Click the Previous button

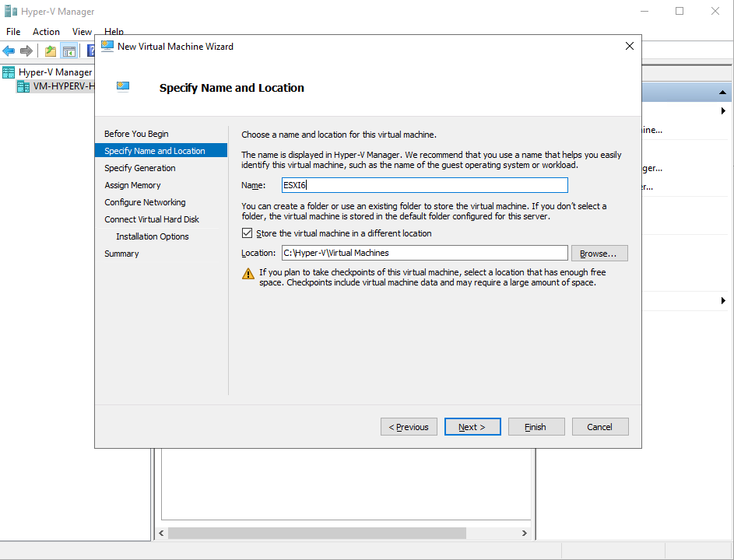409,427
